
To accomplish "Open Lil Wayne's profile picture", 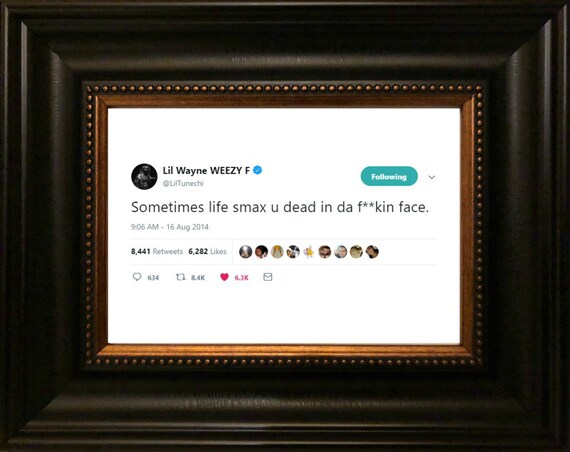I will pyautogui.click(x=144, y=176).
